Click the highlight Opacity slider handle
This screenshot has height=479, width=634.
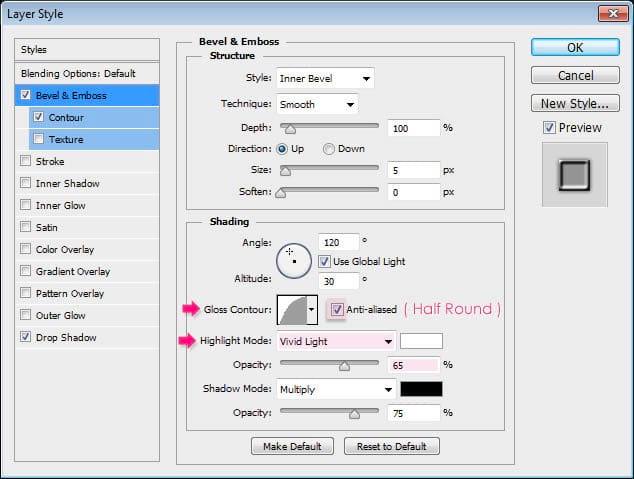(x=344, y=366)
